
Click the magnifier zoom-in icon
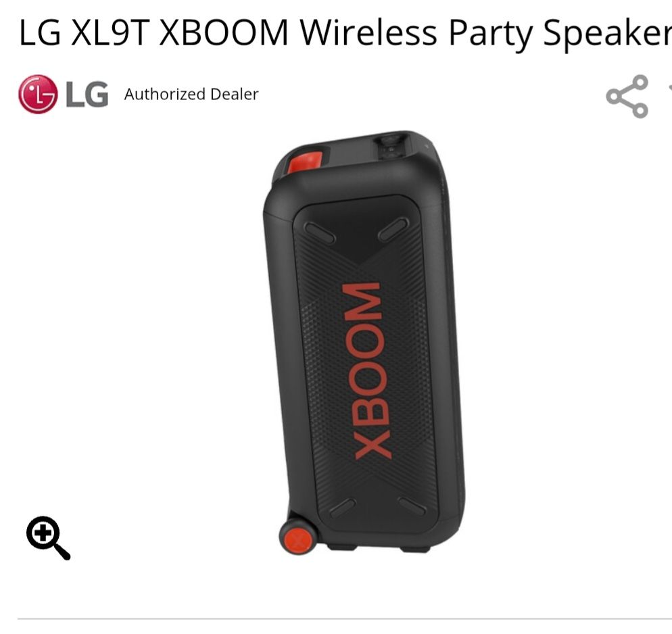(48, 537)
